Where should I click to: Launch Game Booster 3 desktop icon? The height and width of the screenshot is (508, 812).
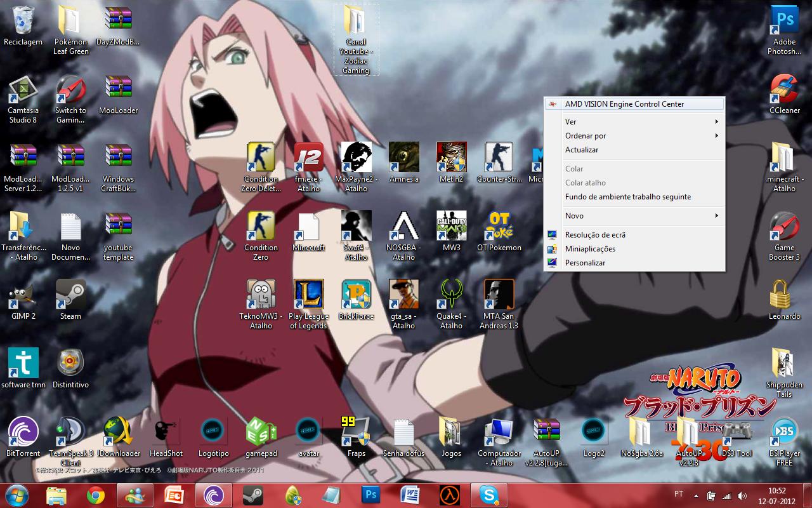coord(784,227)
